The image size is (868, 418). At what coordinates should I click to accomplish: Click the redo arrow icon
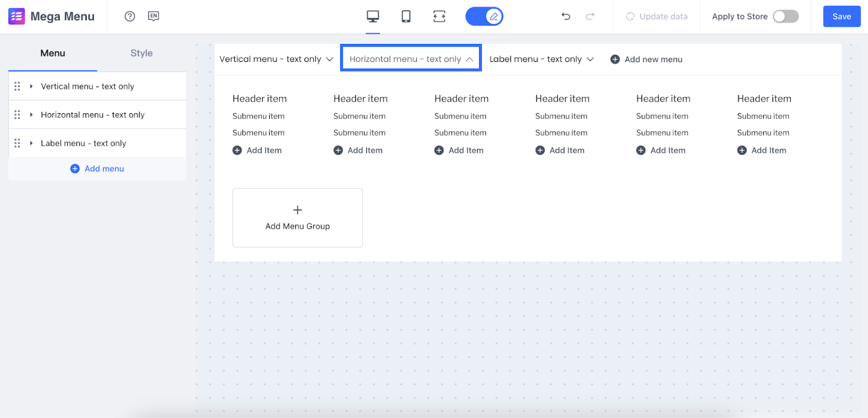pos(590,16)
